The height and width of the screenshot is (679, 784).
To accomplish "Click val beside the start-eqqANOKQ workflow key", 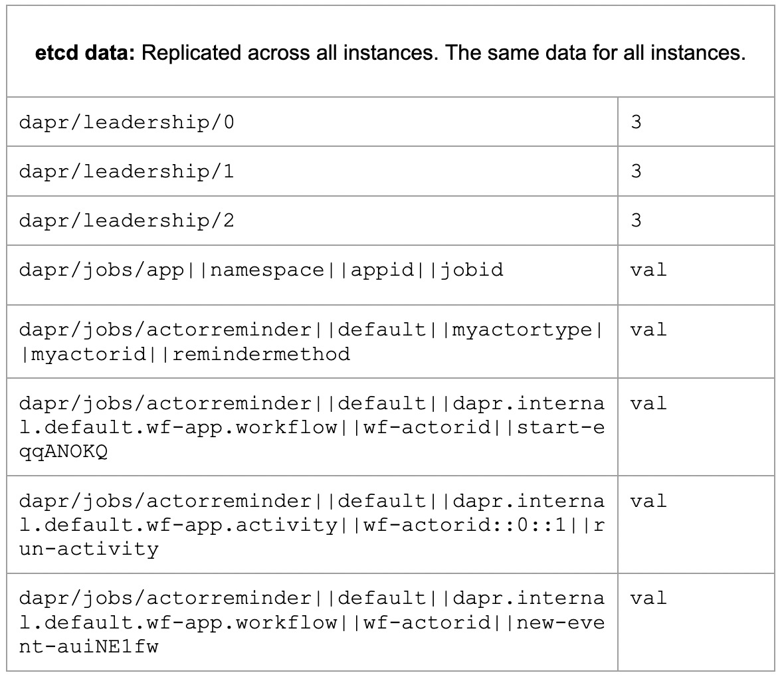I will [x=648, y=403].
